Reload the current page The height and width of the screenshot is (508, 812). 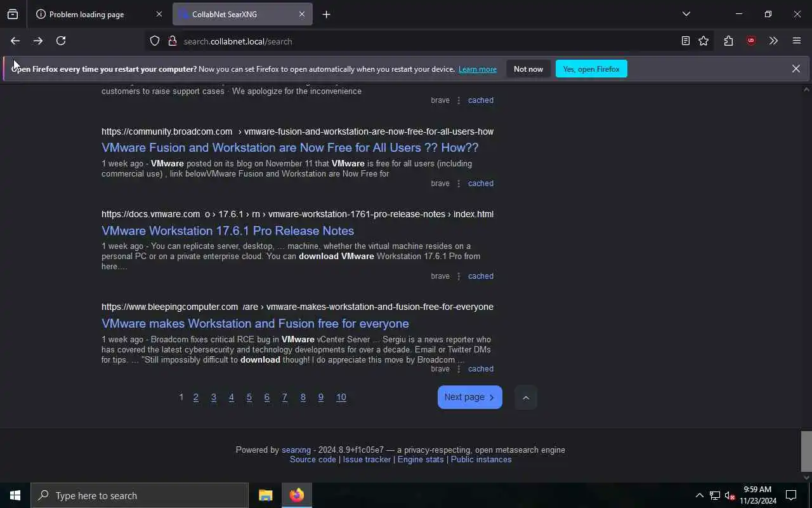pos(61,41)
